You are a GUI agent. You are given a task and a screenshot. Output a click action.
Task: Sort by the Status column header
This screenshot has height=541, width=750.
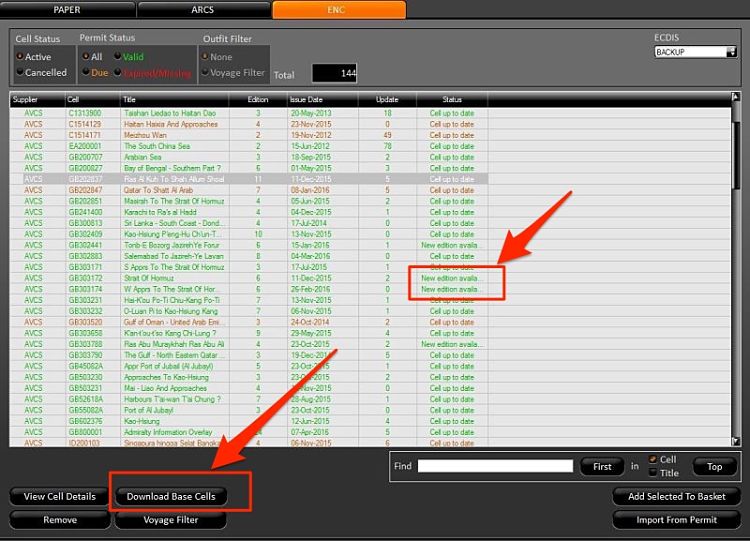point(451,100)
